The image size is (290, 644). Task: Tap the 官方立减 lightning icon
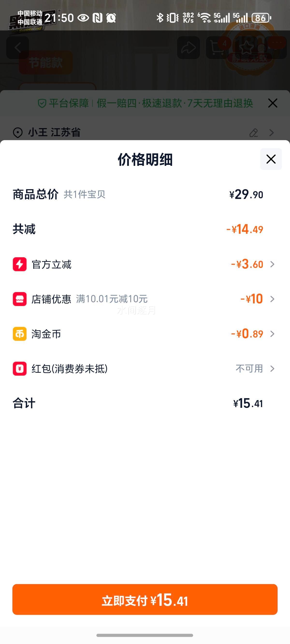tap(20, 264)
